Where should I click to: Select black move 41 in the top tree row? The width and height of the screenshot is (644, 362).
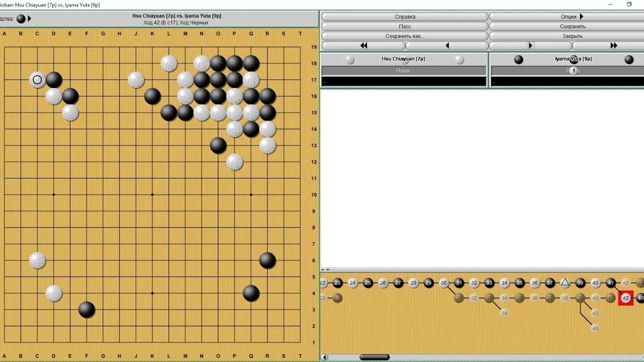610,283
